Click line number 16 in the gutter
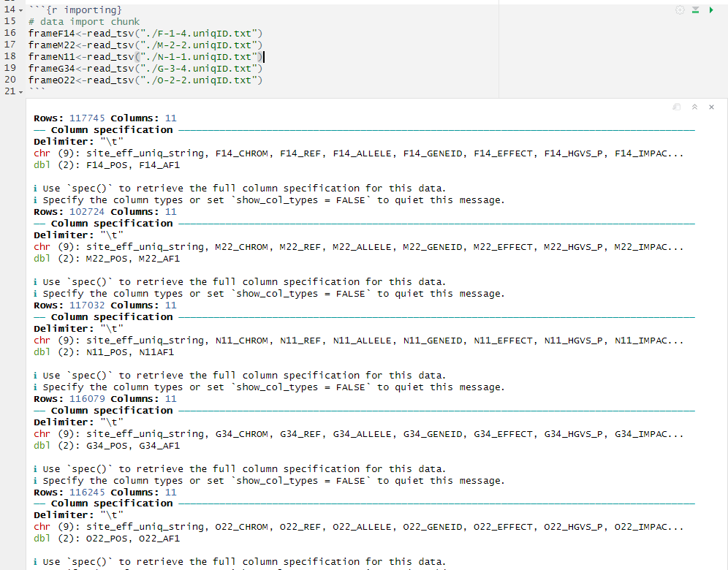Screen dimensions: 728x570 [x=10, y=33]
